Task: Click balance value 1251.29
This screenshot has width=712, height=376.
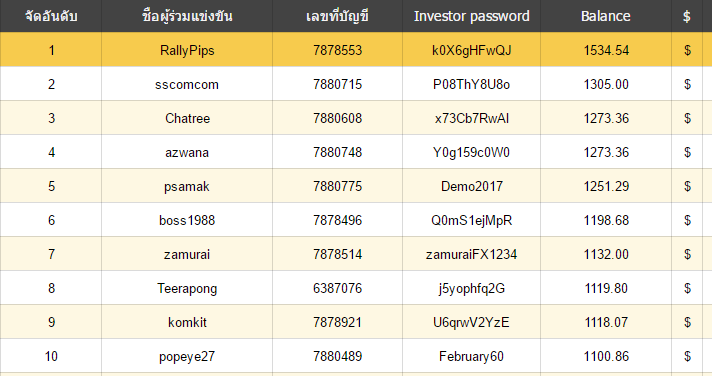Action: tap(606, 186)
